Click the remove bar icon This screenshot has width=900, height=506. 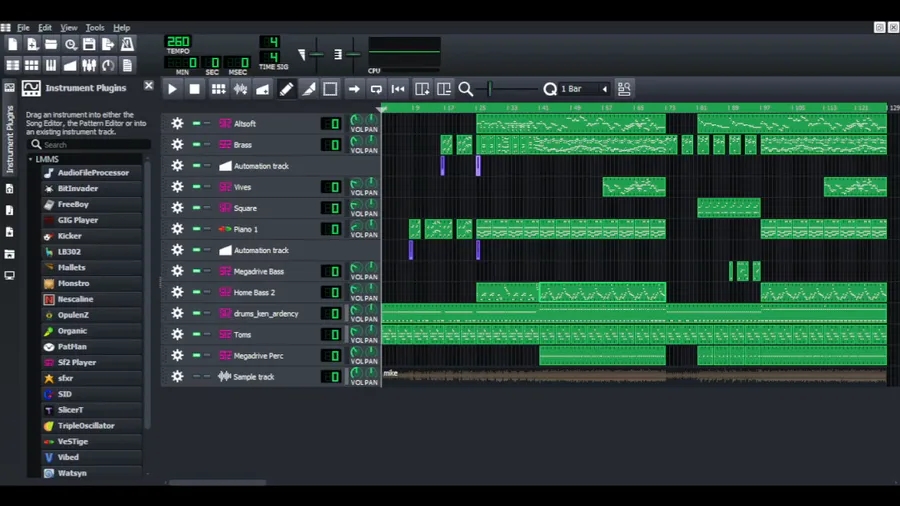click(x=444, y=89)
